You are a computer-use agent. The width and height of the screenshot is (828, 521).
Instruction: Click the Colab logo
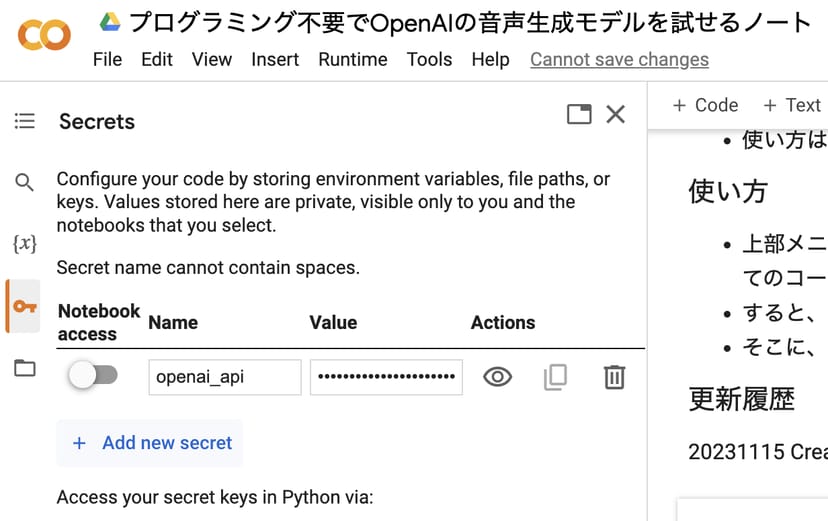44,37
